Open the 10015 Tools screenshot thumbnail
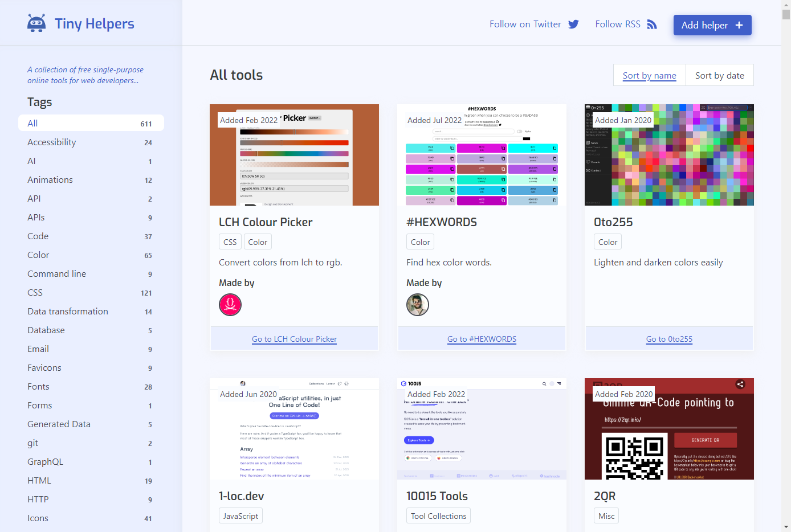Image resolution: width=791 pixels, height=532 pixels. pyautogui.click(x=482, y=429)
